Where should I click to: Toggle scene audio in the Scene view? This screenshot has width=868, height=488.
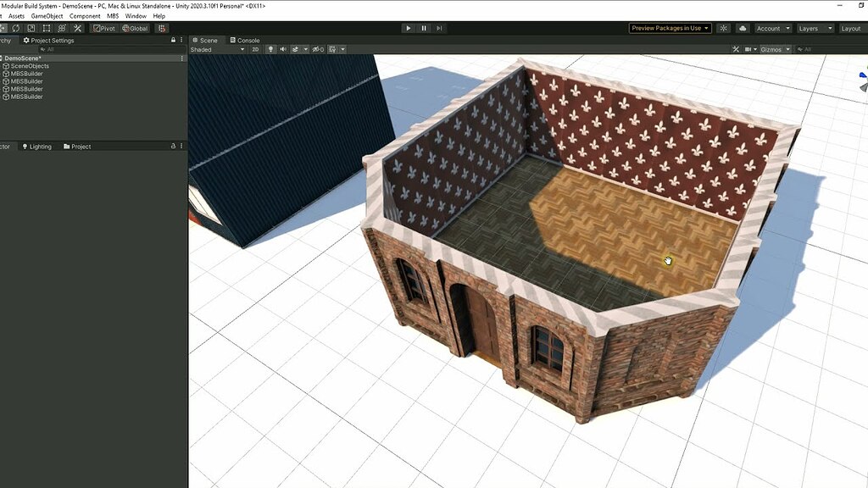[283, 49]
